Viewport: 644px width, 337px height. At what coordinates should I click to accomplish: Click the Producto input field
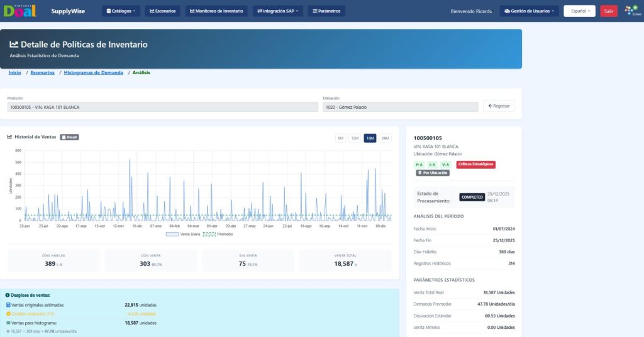[x=162, y=107]
